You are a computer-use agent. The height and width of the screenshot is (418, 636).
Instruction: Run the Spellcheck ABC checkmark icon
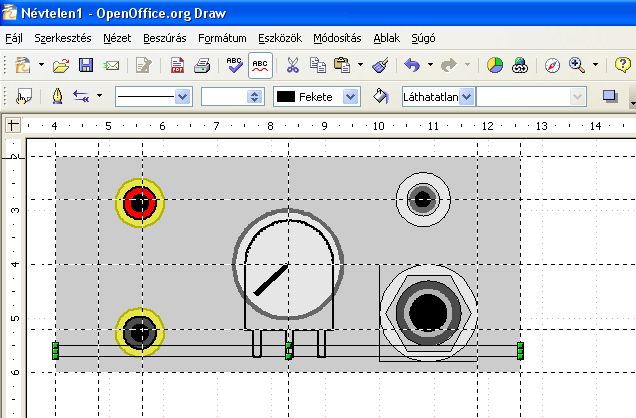pyautogui.click(x=234, y=65)
